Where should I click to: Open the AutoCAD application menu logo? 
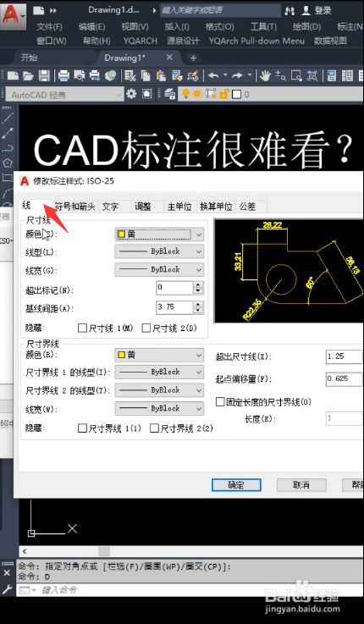pos(14,15)
